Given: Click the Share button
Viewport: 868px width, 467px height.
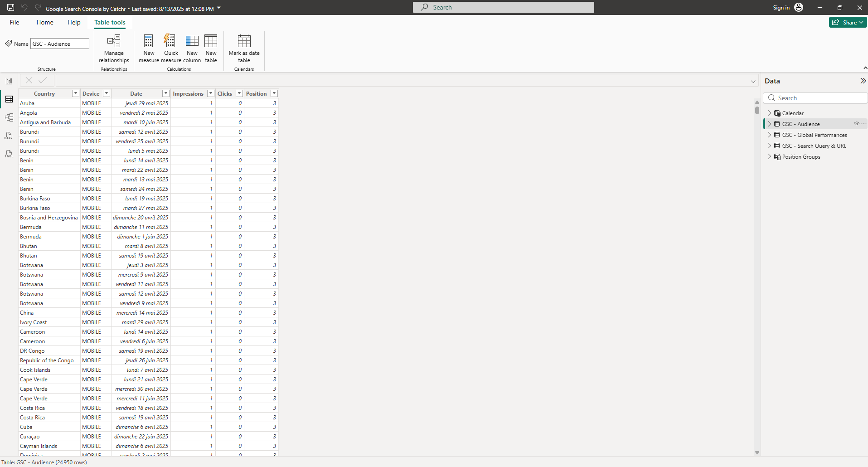Looking at the screenshot, I should click(847, 22).
